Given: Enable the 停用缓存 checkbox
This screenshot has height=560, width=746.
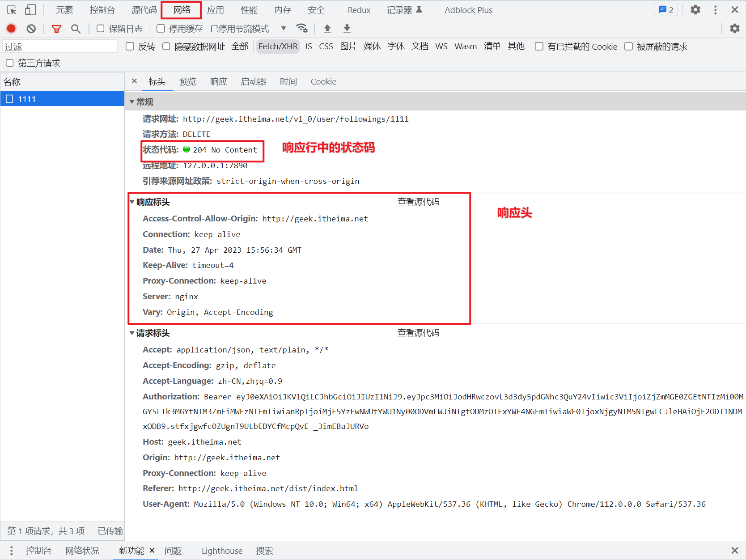Looking at the screenshot, I should [x=161, y=29].
